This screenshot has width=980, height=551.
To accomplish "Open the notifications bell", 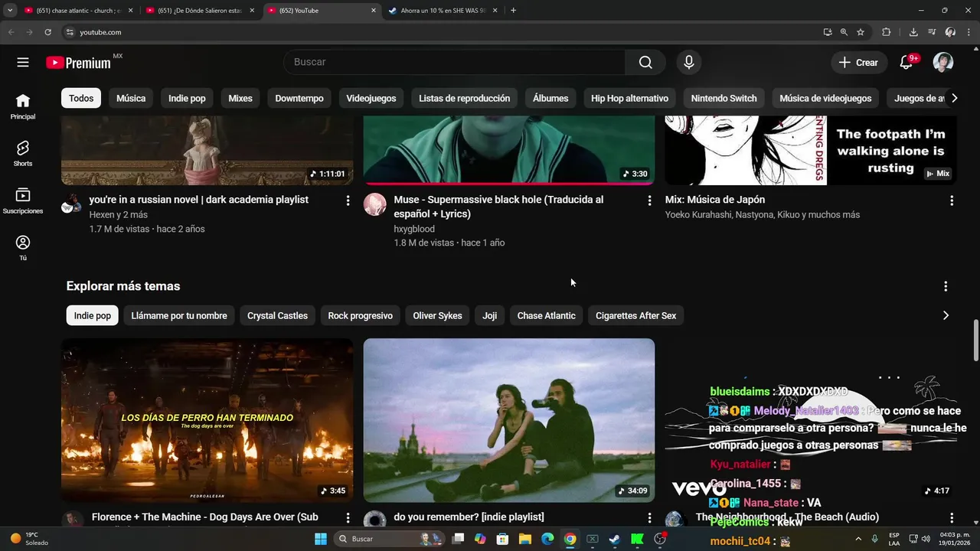I will click(x=906, y=63).
